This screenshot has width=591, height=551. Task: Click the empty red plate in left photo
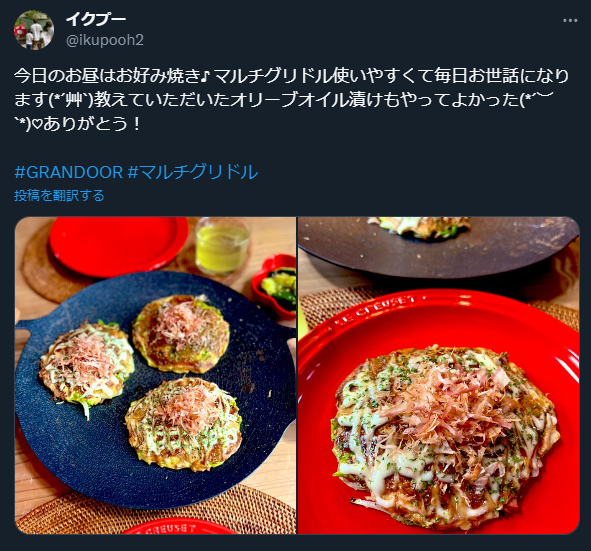click(118, 243)
